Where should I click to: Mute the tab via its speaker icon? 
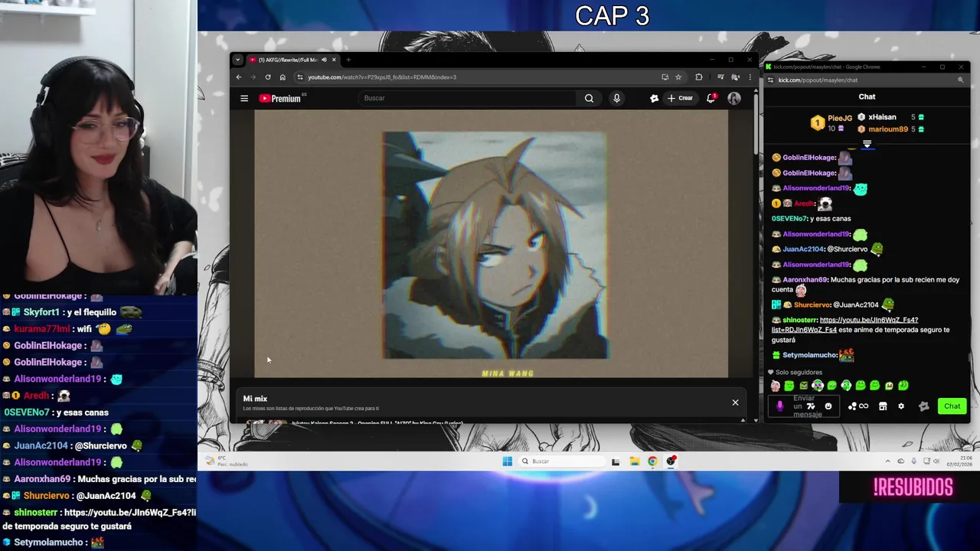pyautogui.click(x=324, y=60)
